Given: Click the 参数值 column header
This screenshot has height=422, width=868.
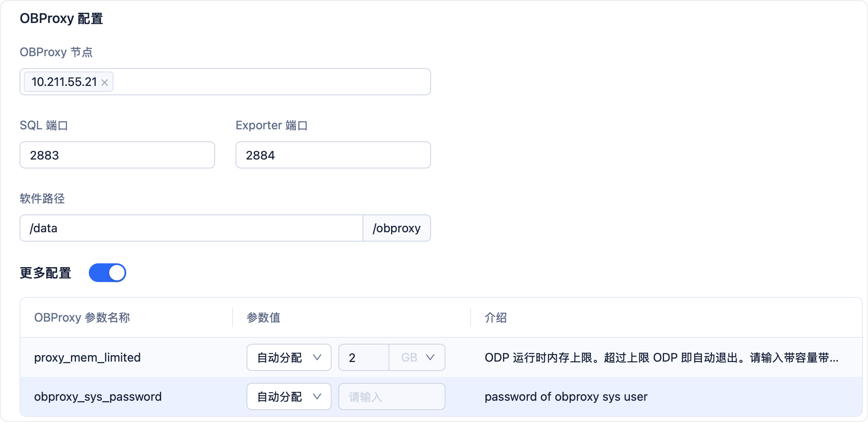Looking at the screenshot, I should 264,318.
